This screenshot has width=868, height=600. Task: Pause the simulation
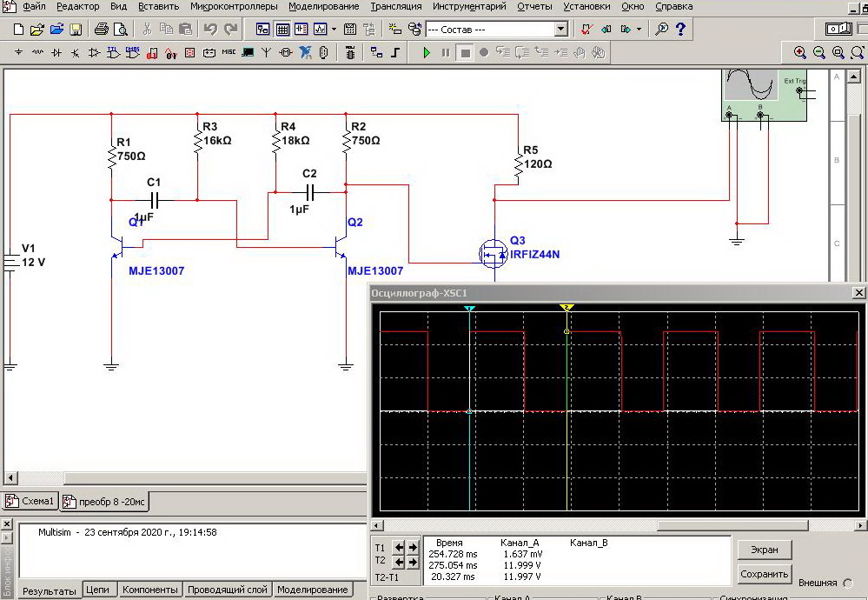446,52
